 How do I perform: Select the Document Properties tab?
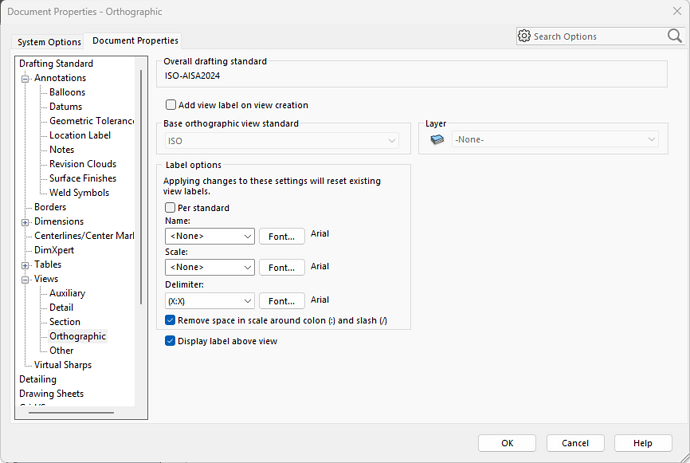(x=135, y=41)
